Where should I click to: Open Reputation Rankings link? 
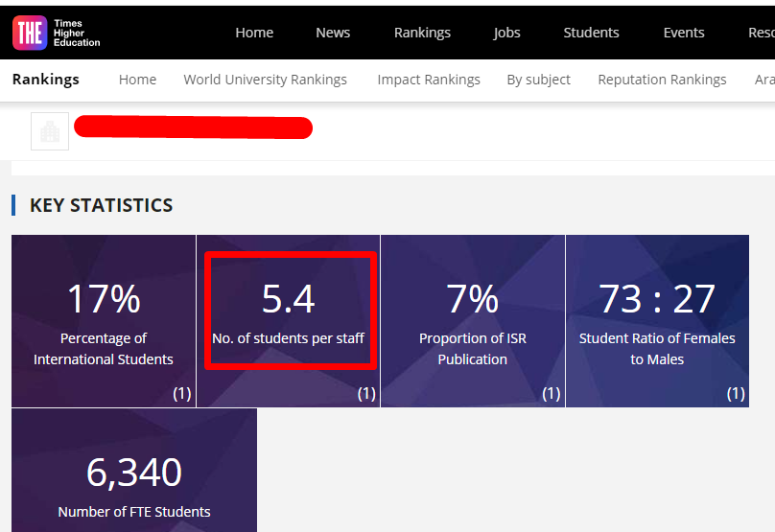662,80
